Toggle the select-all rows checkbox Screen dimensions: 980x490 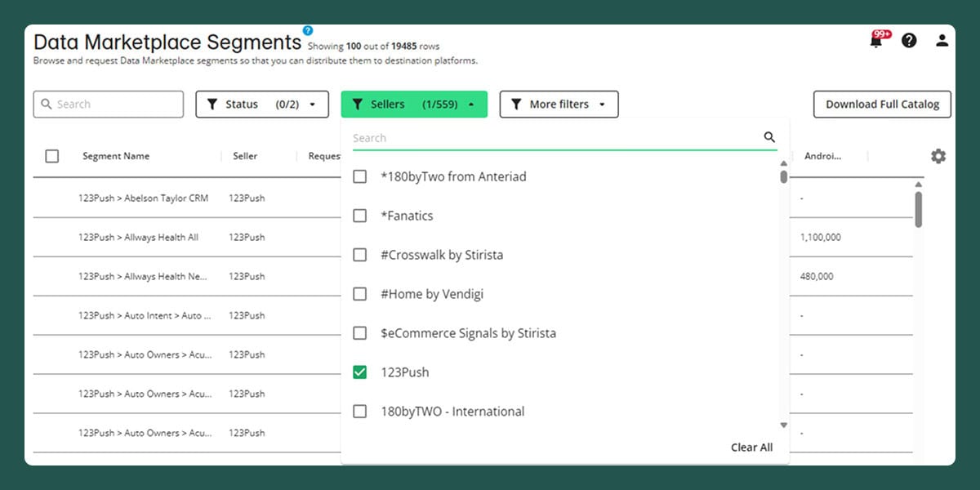click(x=52, y=156)
